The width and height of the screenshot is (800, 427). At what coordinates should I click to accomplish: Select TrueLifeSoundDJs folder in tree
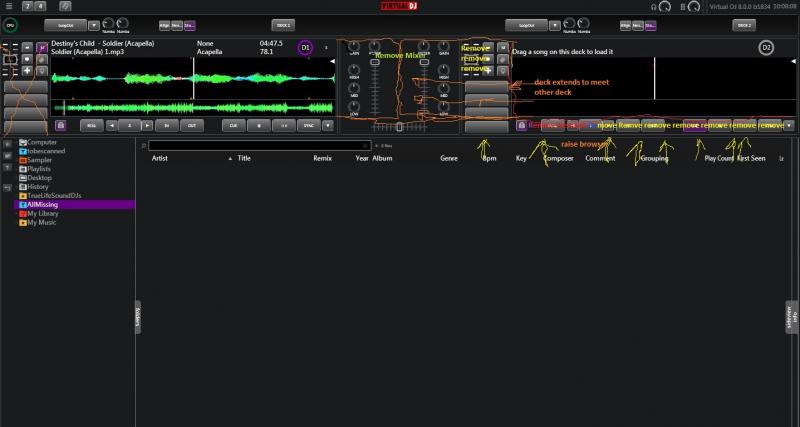click(50, 195)
